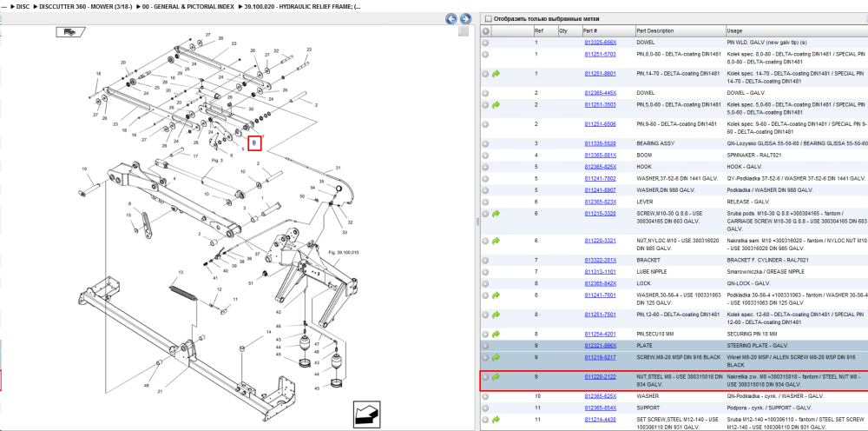Image resolution: width=868 pixels, height=431 pixels.
Task: Click callout 21 on the lower frame
Action: pos(160,392)
